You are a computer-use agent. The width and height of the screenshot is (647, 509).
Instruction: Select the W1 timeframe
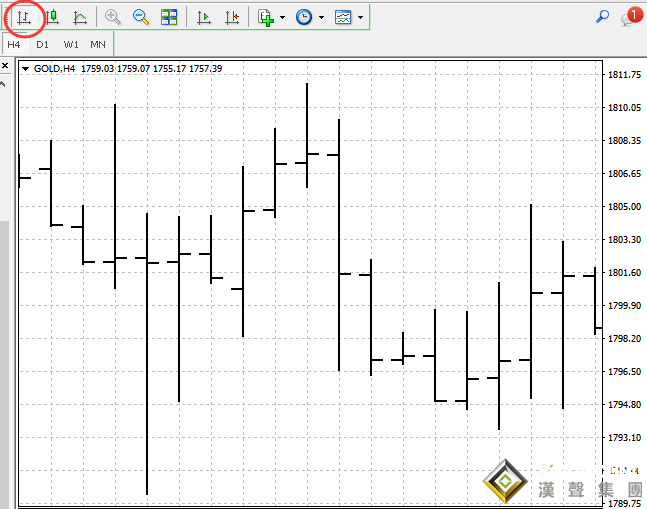click(x=71, y=45)
